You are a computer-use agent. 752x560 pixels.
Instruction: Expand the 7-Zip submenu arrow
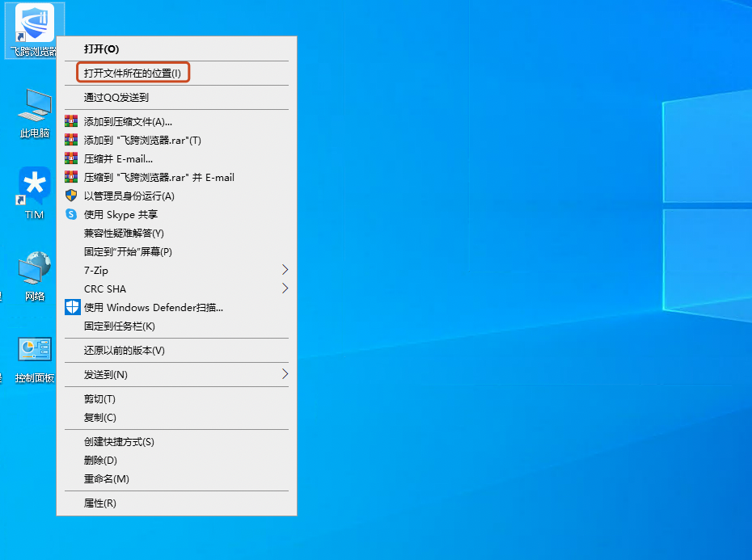tap(284, 270)
